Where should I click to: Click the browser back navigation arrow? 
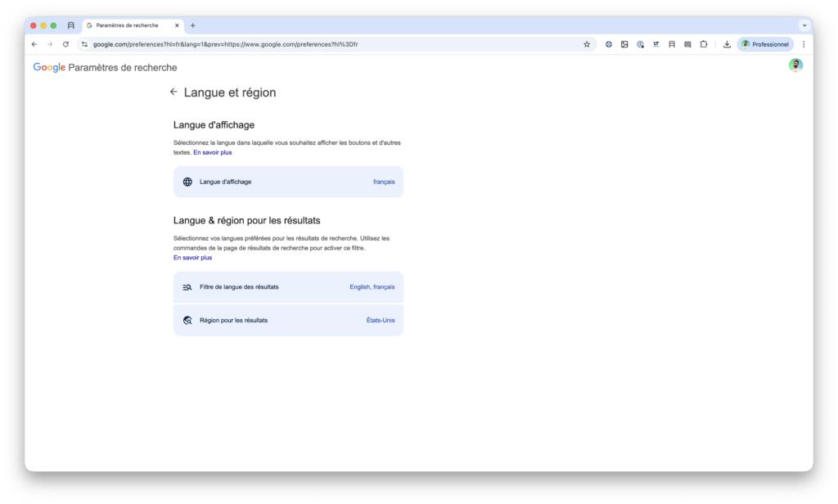click(x=33, y=44)
